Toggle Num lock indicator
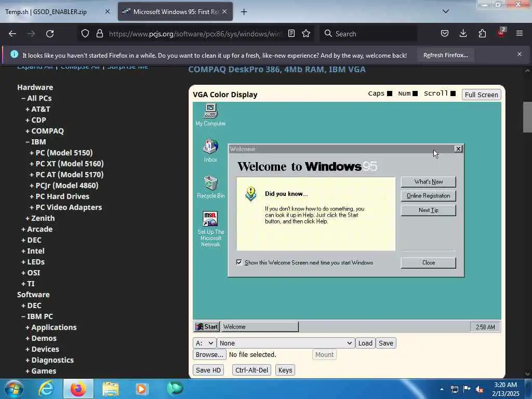Viewport: 532px width, 399px height. click(x=415, y=94)
